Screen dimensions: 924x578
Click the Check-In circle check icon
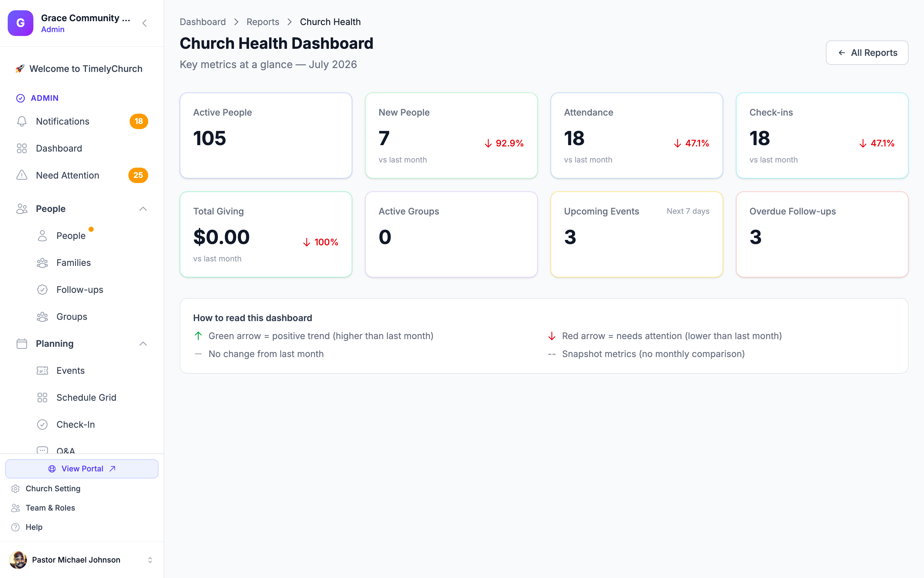point(42,424)
